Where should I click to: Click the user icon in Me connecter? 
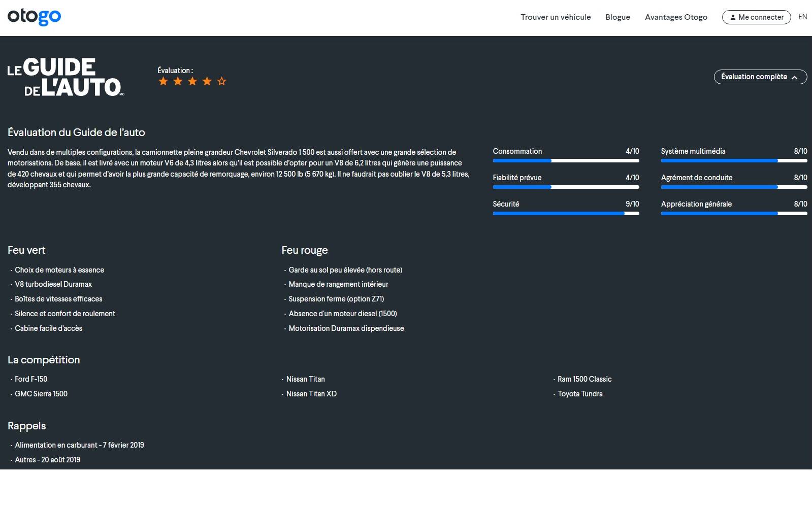pos(733,17)
